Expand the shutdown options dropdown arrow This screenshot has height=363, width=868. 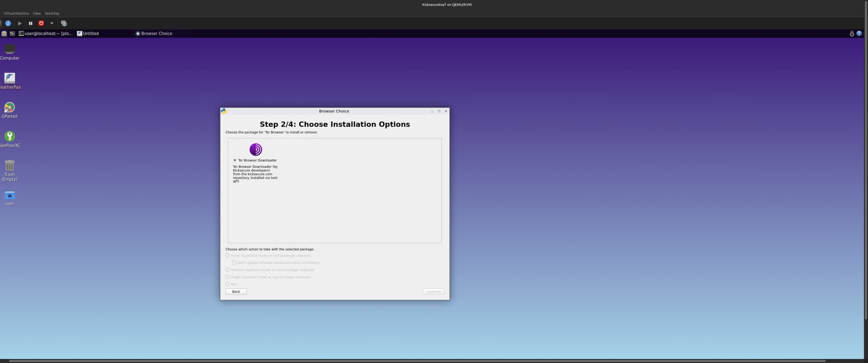(x=52, y=23)
